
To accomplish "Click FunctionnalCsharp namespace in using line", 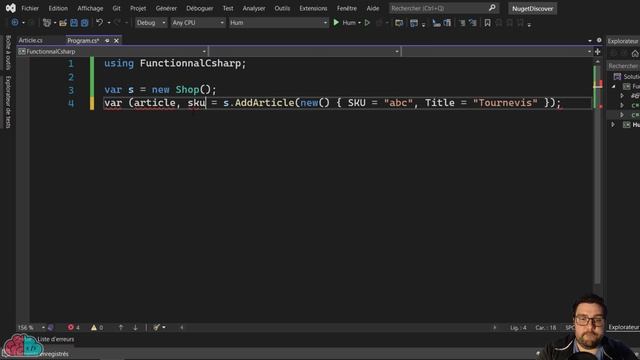I will click(190, 64).
